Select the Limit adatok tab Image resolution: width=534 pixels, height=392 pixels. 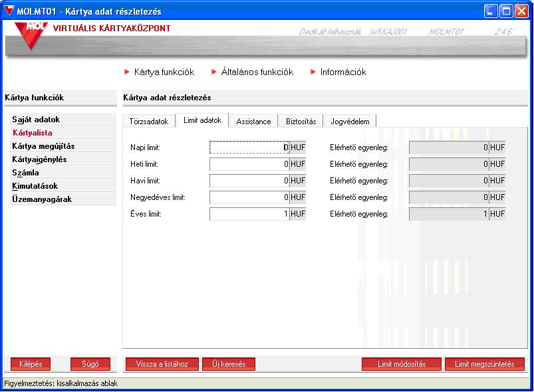(x=202, y=120)
